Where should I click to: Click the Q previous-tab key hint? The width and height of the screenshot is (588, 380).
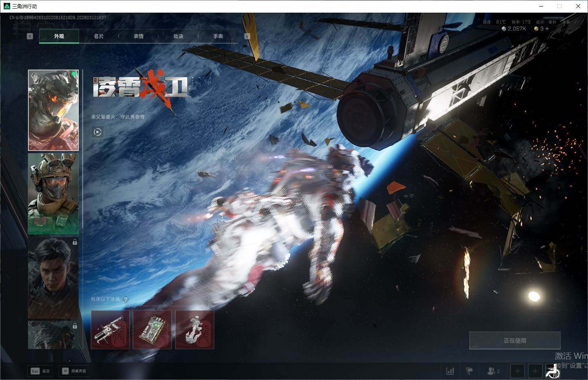tap(30, 36)
